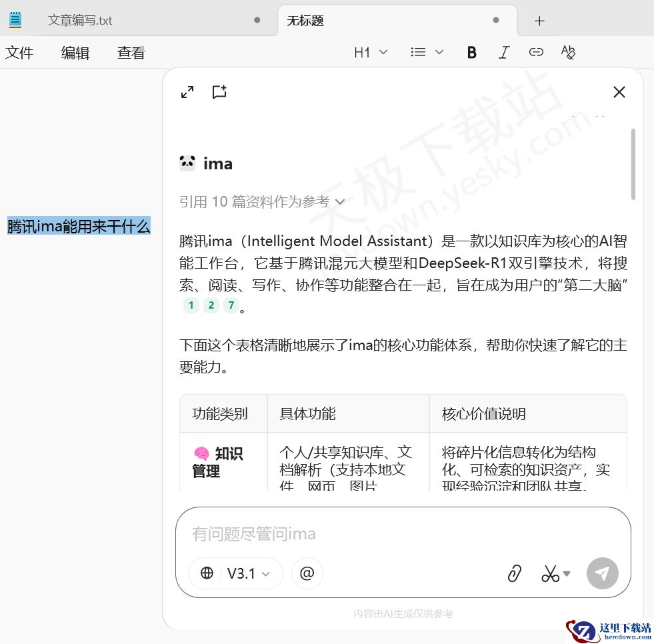The width and height of the screenshot is (654, 644).
Task: Click the web search globe icon
Action: tap(206, 573)
